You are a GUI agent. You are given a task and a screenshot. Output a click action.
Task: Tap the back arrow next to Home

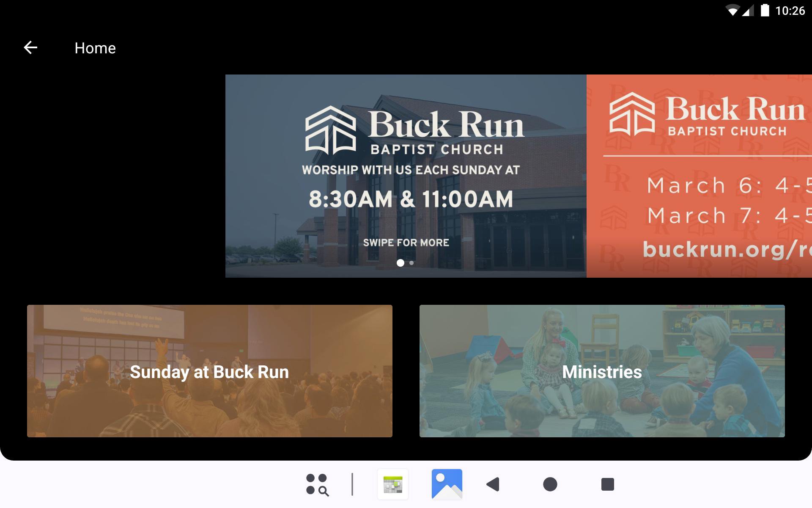(x=30, y=48)
